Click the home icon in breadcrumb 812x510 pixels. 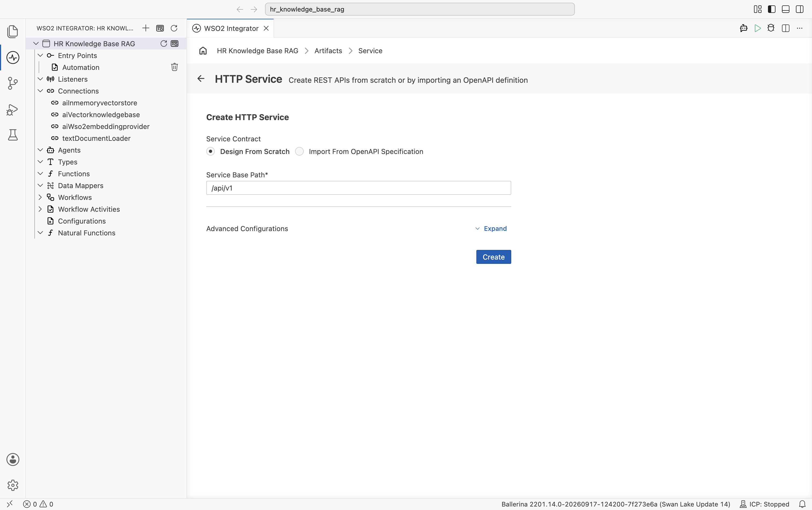(x=203, y=51)
